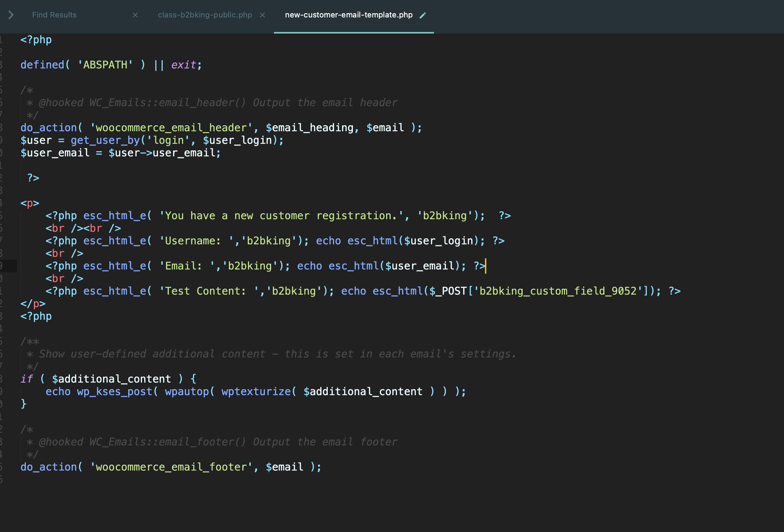Click 'woocommerce_email_header' string

pyautogui.click(x=171, y=128)
